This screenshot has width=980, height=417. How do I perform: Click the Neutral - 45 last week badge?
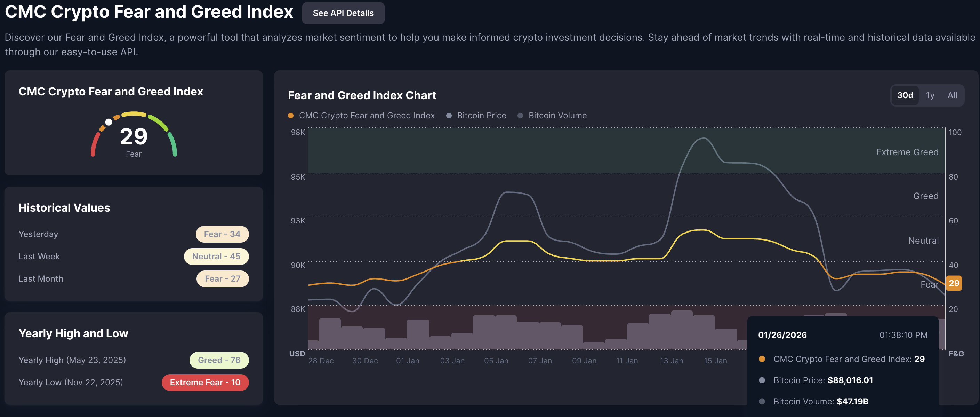tap(216, 256)
